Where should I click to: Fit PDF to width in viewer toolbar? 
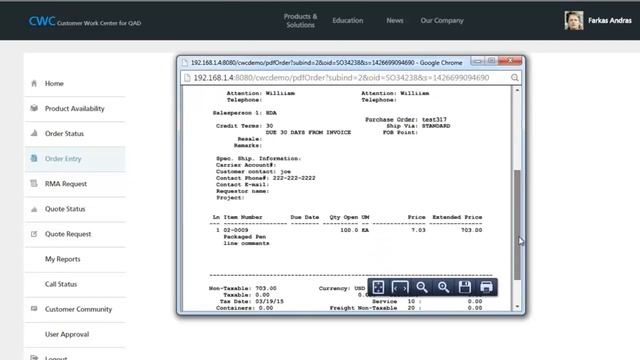coord(400,287)
